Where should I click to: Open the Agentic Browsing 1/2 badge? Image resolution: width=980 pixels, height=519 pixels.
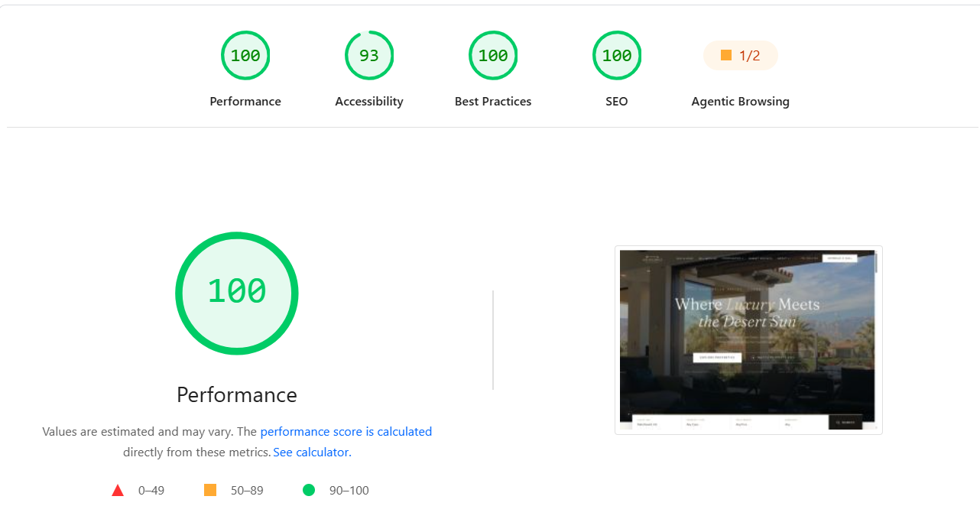741,55
